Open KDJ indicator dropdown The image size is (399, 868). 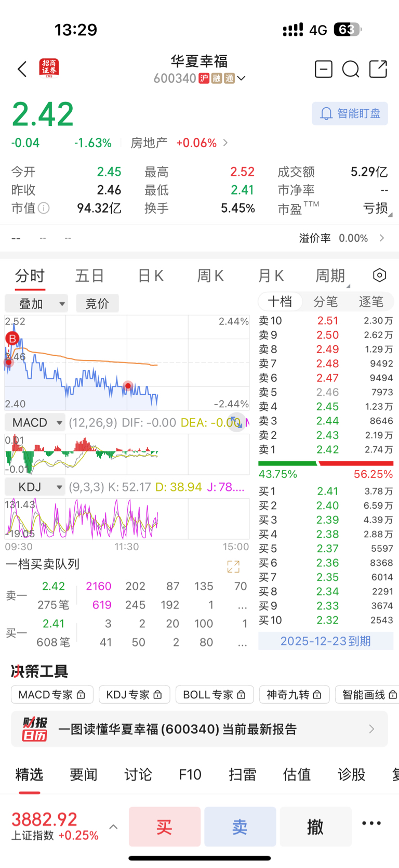click(35, 487)
